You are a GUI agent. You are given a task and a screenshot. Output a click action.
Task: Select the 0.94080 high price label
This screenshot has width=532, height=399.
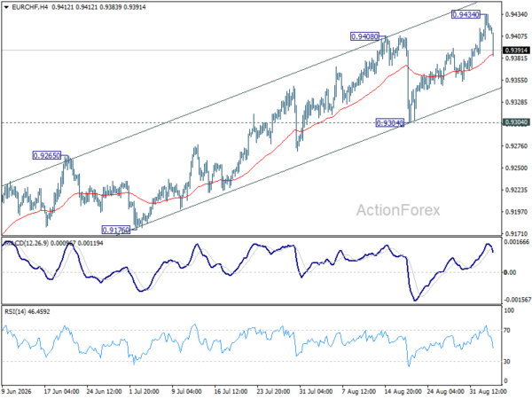pos(364,36)
